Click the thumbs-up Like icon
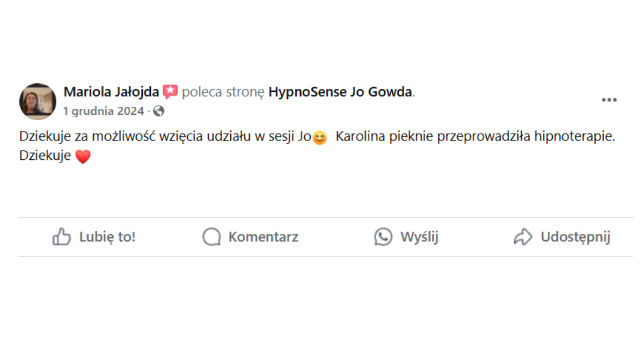 click(x=62, y=237)
